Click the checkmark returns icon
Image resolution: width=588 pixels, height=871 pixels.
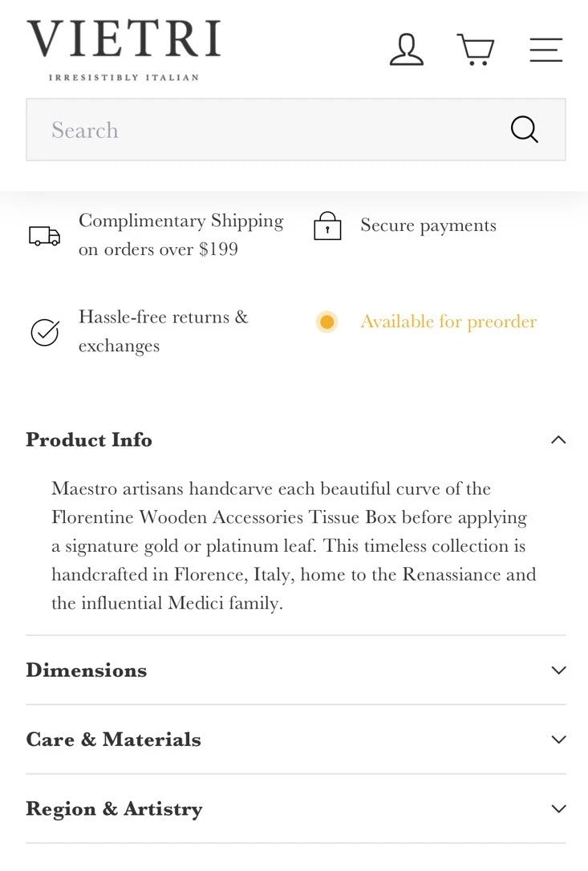[44, 332]
